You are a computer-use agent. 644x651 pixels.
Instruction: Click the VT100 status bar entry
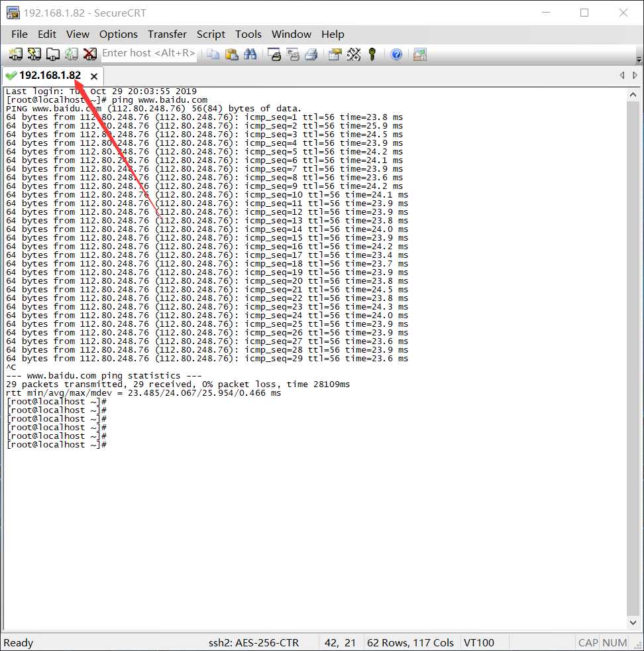point(478,642)
